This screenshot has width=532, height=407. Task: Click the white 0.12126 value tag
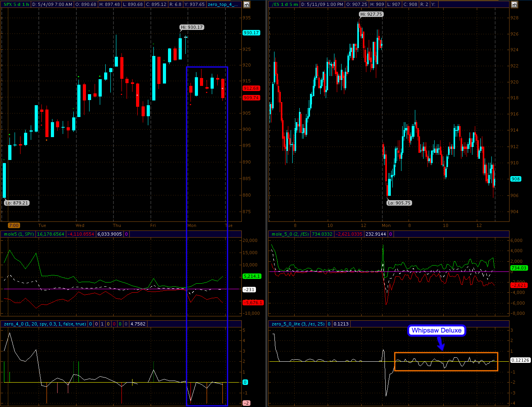(520, 360)
